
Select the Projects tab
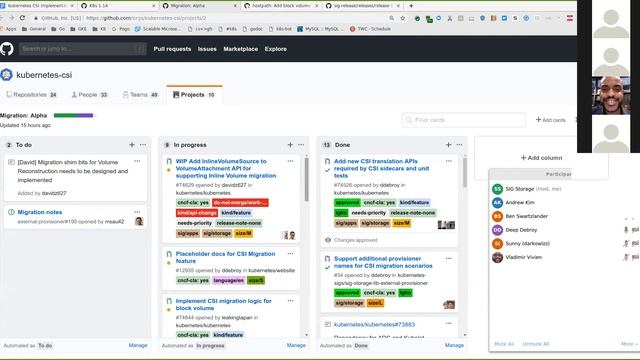[x=194, y=95]
